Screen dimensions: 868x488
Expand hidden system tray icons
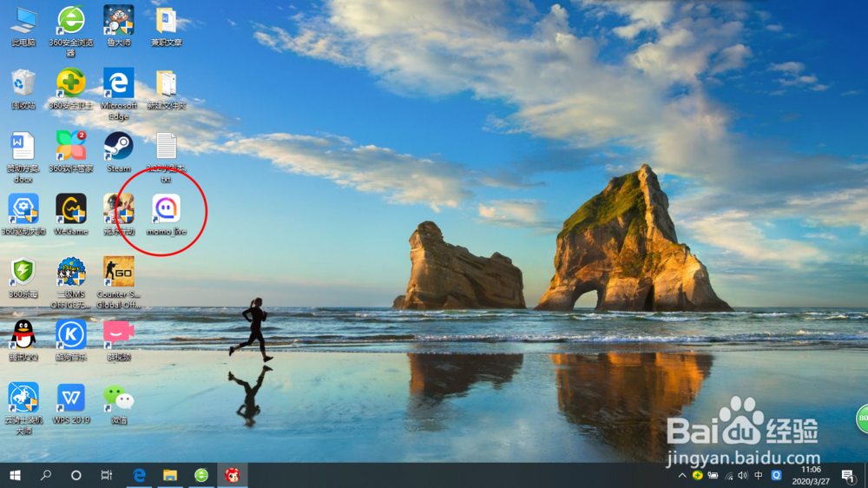pyautogui.click(x=682, y=475)
